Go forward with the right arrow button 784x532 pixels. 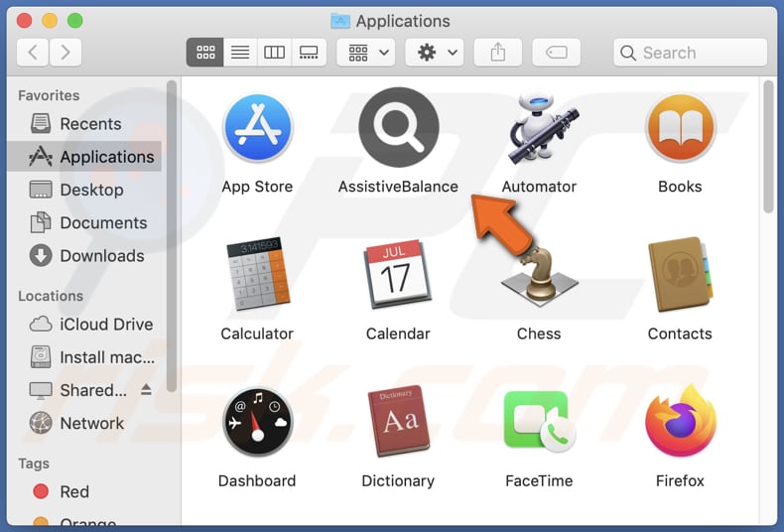(65, 52)
